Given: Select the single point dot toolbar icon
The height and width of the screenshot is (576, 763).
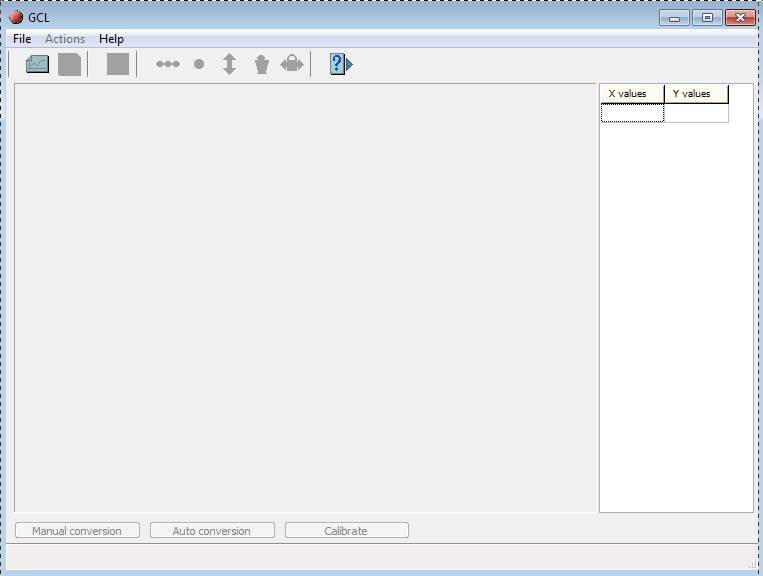Looking at the screenshot, I should pyautogui.click(x=199, y=64).
